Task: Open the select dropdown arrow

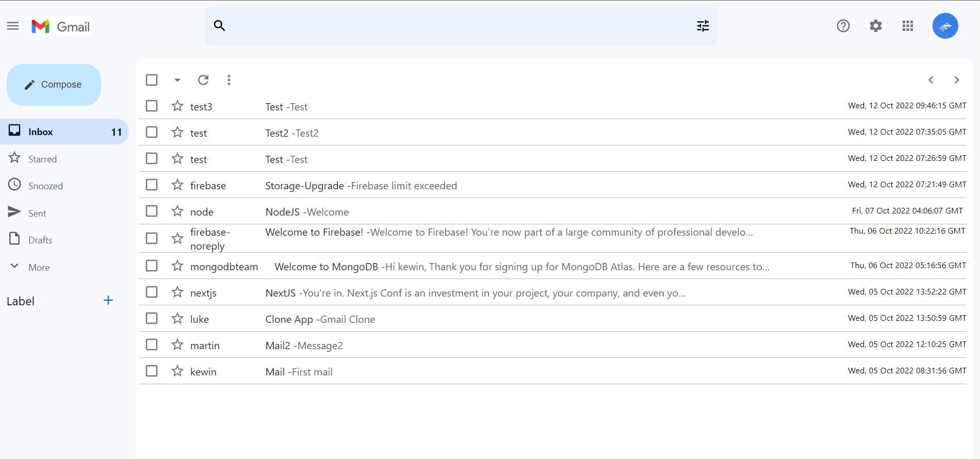Action: pos(177,80)
